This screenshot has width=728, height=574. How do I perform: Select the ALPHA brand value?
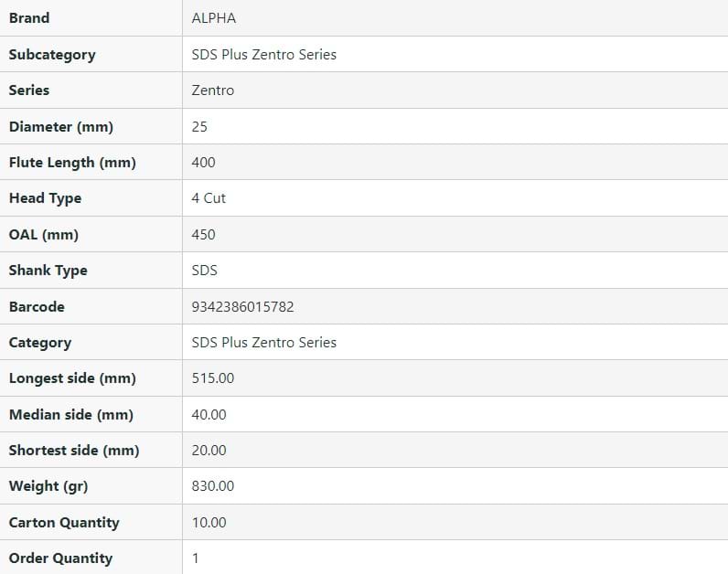pos(213,18)
